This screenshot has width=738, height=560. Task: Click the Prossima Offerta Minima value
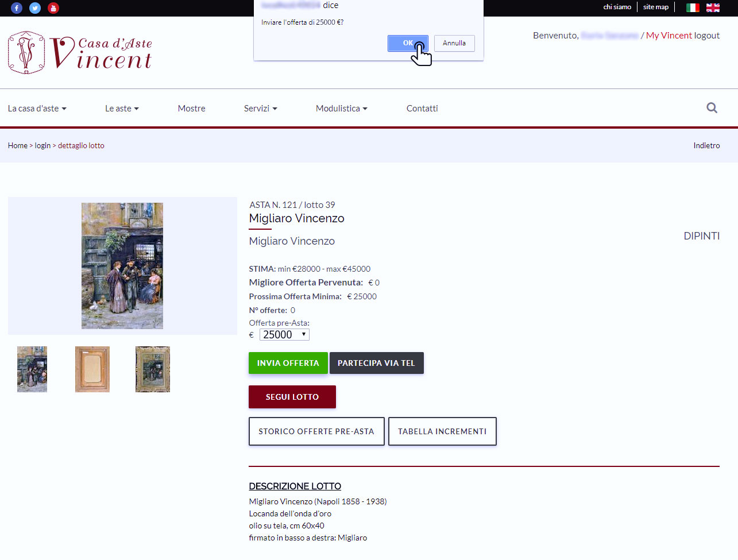(362, 296)
